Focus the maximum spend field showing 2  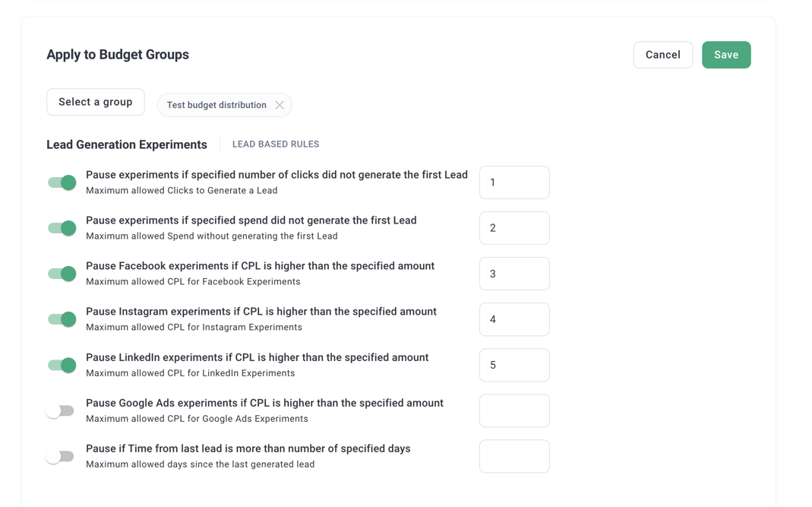pyautogui.click(x=514, y=228)
